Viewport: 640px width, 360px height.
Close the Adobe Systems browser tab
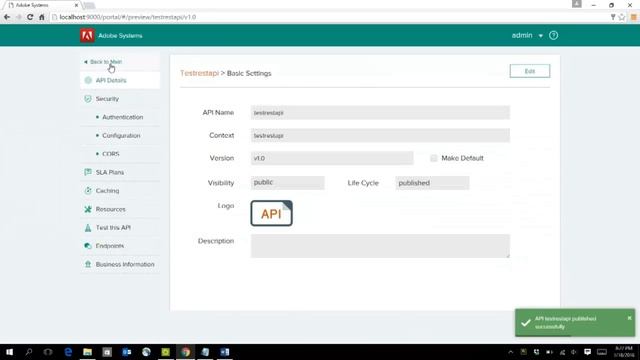pyautogui.click(x=76, y=5)
